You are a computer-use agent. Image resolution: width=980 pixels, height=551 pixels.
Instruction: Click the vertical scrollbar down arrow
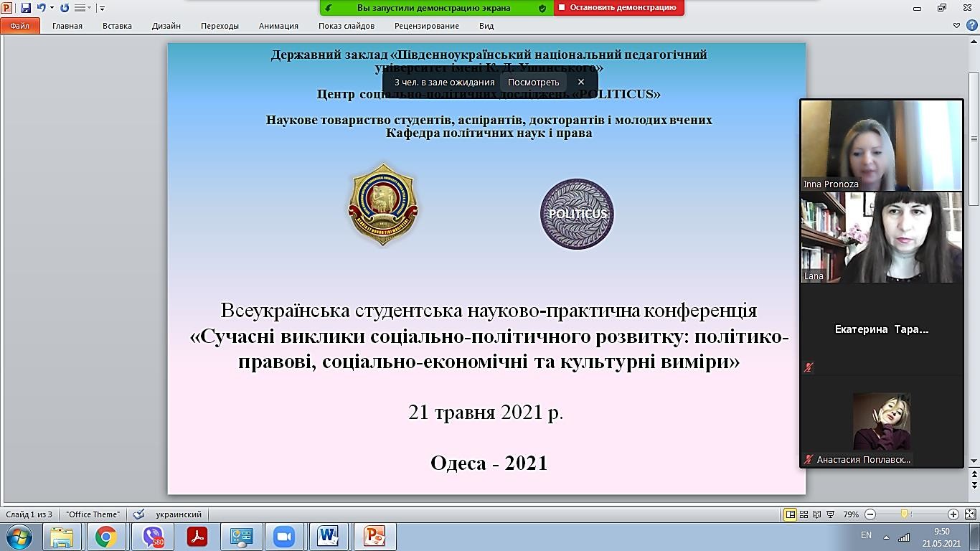(974, 461)
